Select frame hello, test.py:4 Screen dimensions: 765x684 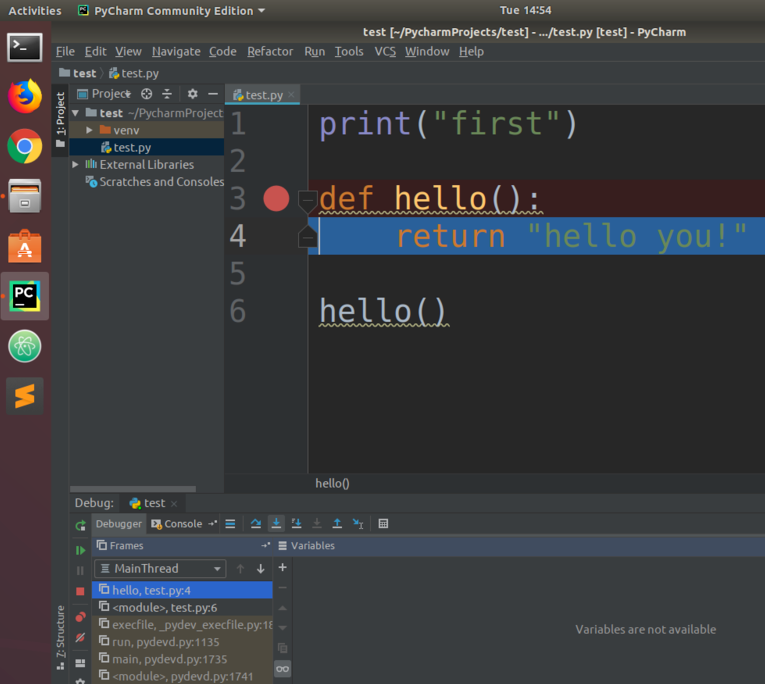coord(182,590)
